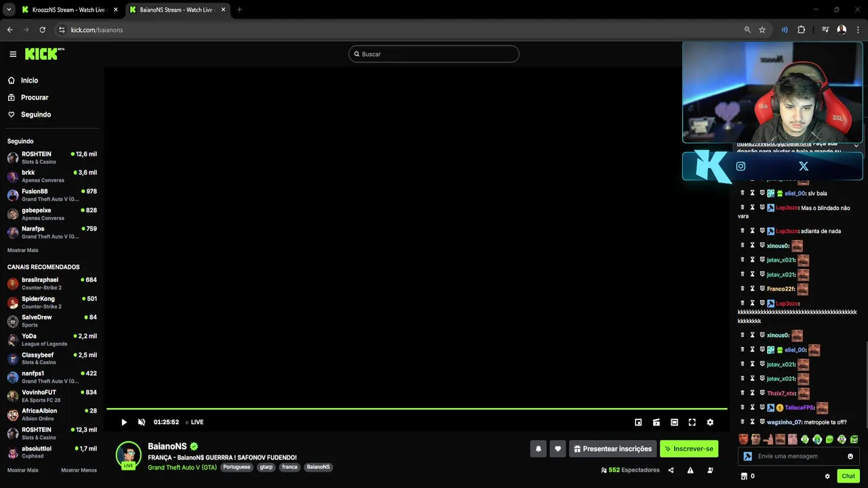This screenshot has height=488, width=868.
Task: Share the stream via share icon
Action: pos(671,470)
